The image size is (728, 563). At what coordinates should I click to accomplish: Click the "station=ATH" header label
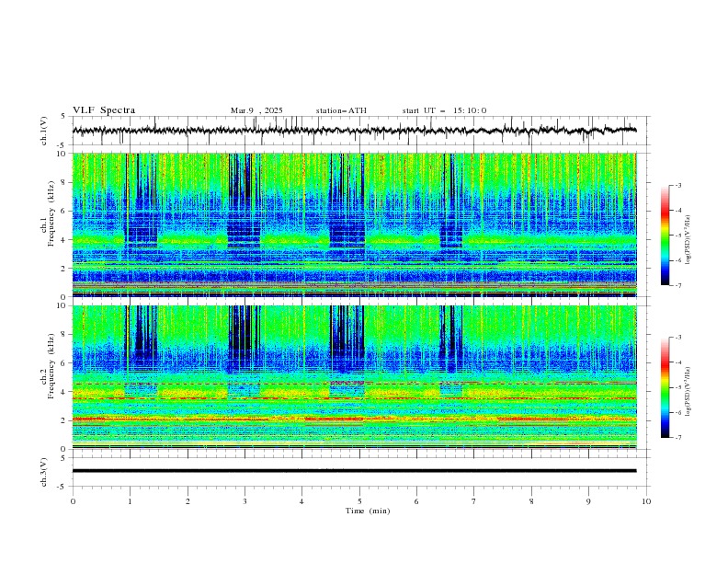341,110
